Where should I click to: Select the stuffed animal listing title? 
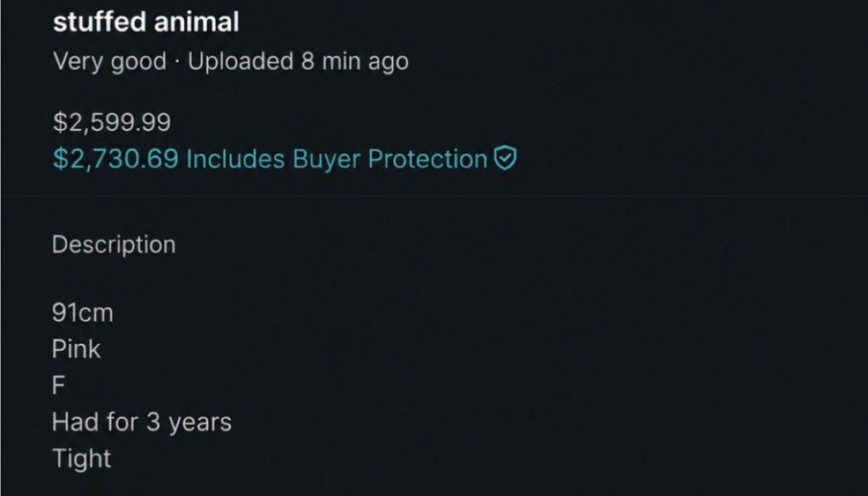click(146, 22)
